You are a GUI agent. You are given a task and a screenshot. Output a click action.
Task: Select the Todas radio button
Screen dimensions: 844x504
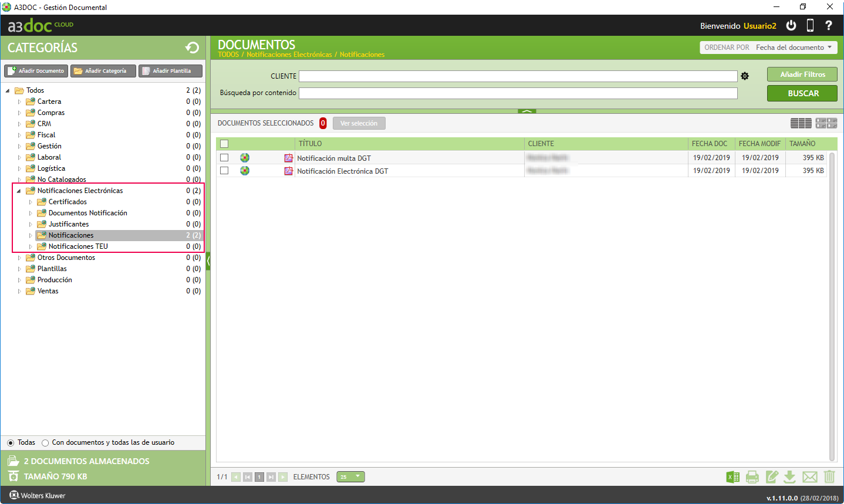pyautogui.click(x=11, y=443)
